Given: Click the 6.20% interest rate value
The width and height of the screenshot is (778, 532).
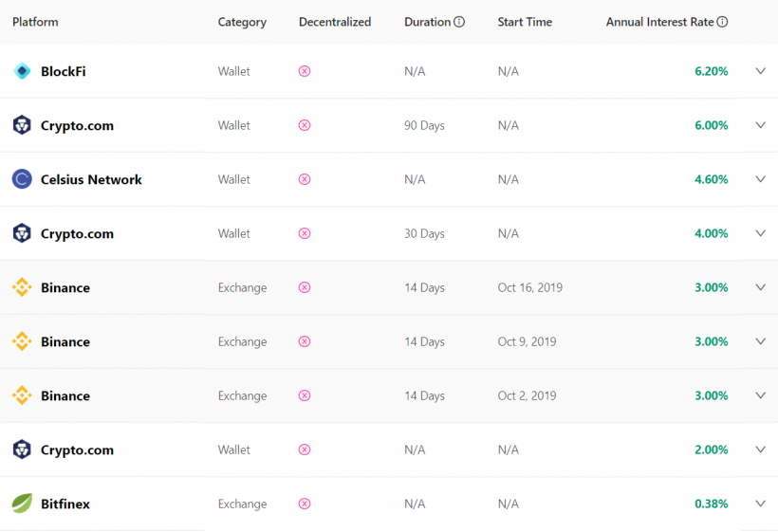Looking at the screenshot, I should coord(711,71).
